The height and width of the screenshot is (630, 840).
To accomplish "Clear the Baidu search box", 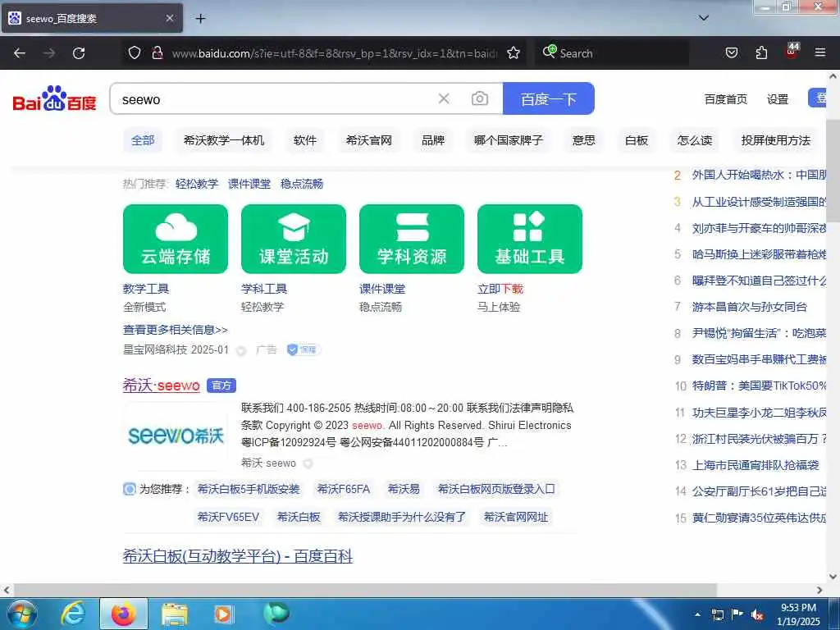I will pyautogui.click(x=444, y=98).
